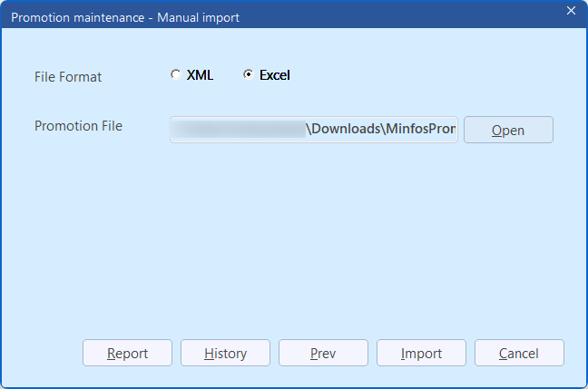Start the Import of the promotion file
The width and height of the screenshot is (588, 389).
[x=421, y=353]
